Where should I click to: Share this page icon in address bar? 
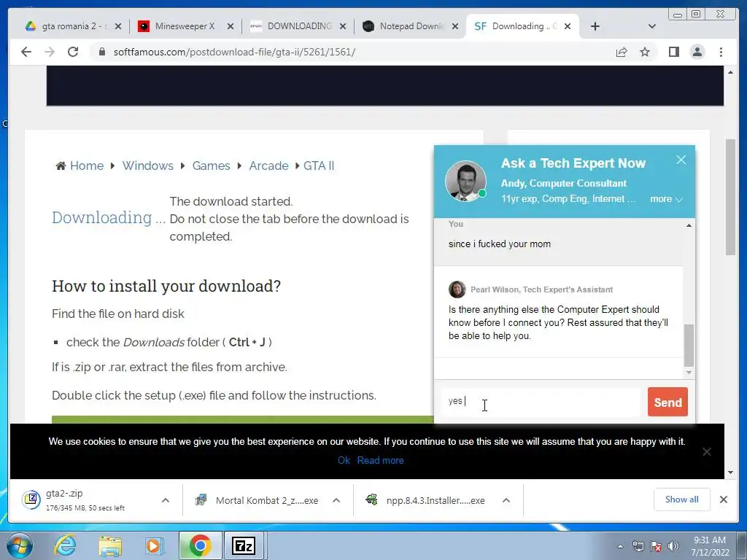(622, 52)
